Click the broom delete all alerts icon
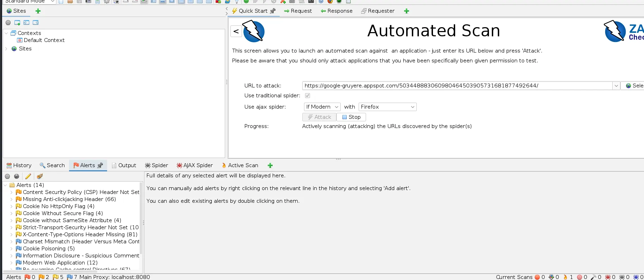The width and height of the screenshot is (644, 280). [x=40, y=176]
